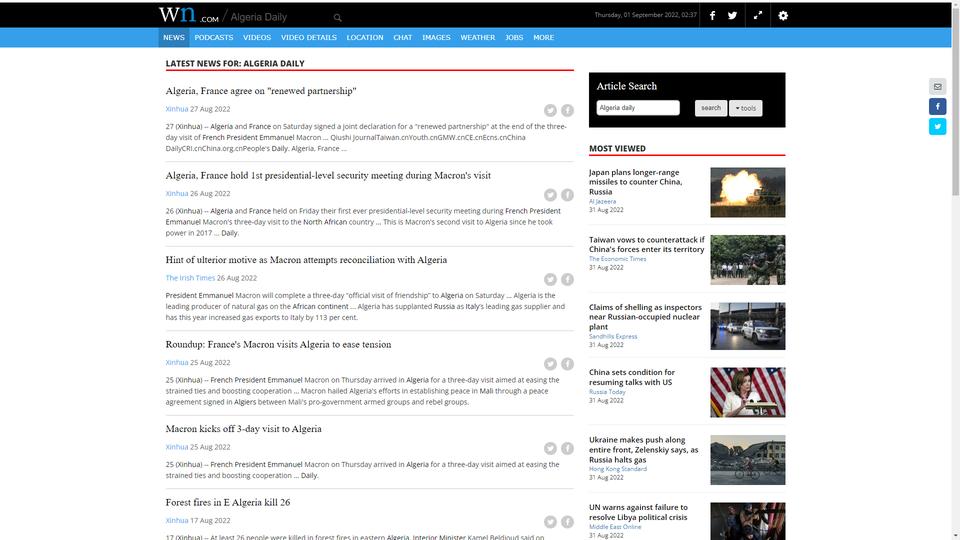Click the missile explosion thumbnail
The width and height of the screenshot is (960, 540).
[748, 192]
